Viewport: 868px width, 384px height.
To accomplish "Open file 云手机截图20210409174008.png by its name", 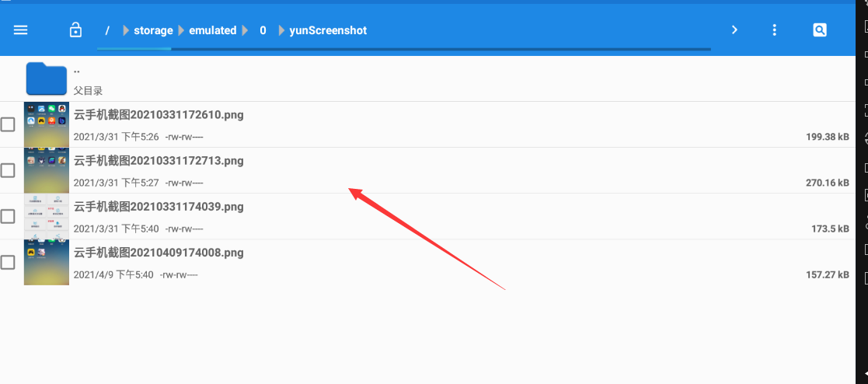I will tap(159, 253).
